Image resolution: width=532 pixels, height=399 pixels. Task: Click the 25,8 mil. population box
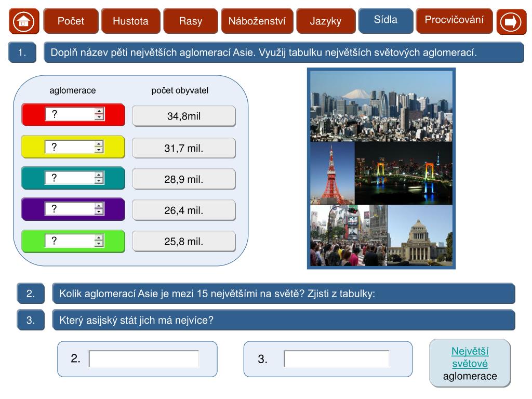[x=184, y=241]
